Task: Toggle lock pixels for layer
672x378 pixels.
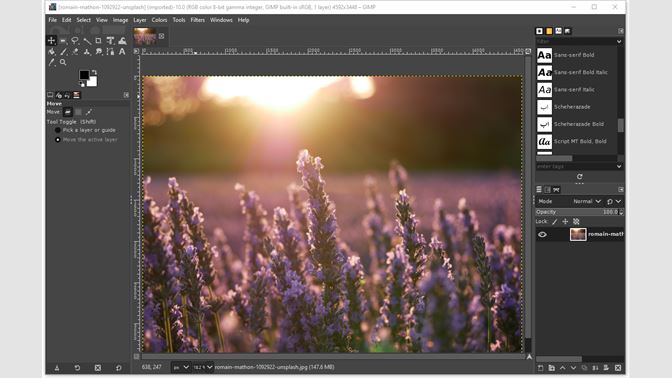Action: click(555, 222)
